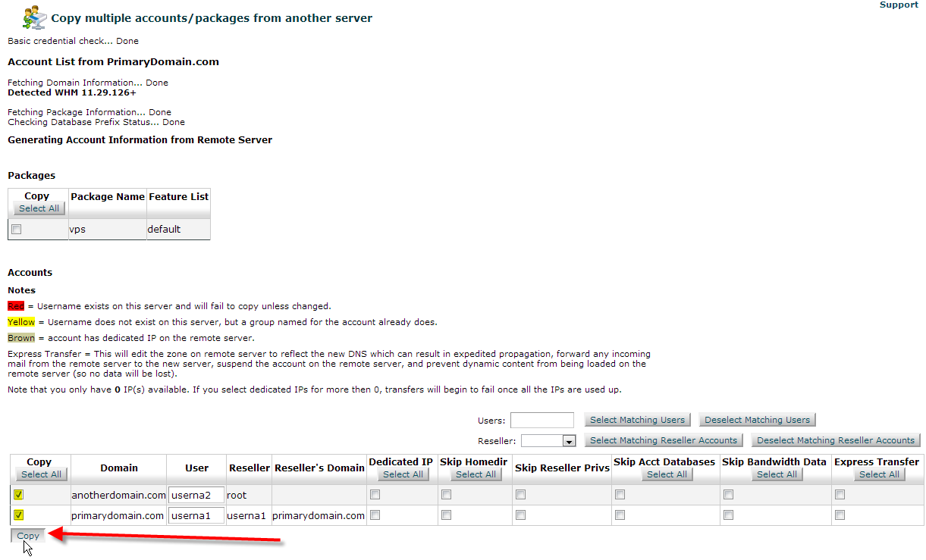Click Select All under Skip Bandwidth Data
Screen dimensions: 926x560
[x=776, y=474]
